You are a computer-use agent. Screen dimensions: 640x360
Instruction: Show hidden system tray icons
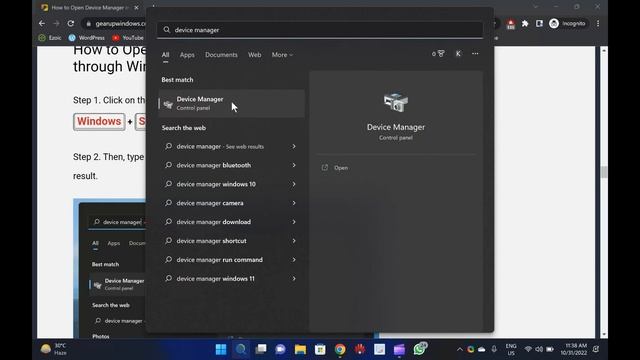coord(460,349)
